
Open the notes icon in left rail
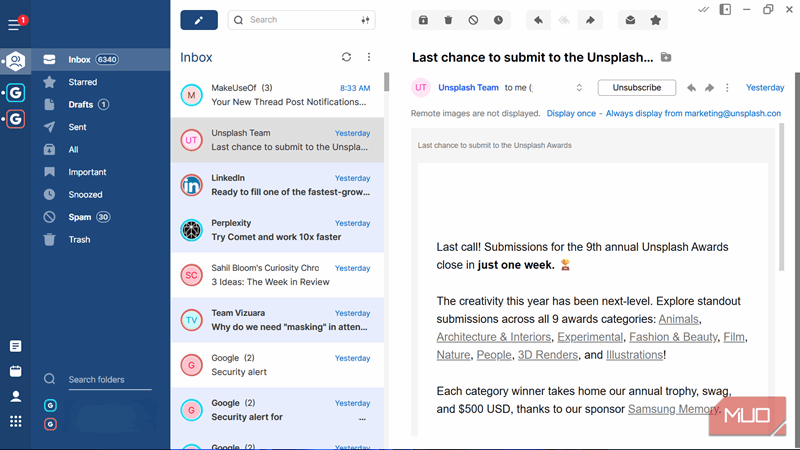click(16, 346)
